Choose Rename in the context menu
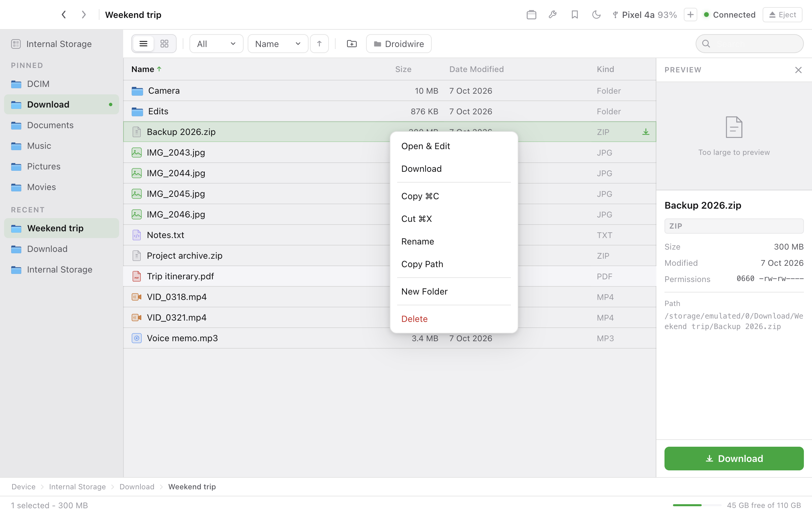Image resolution: width=812 pixels, height=514 pixels. [454, 241]
